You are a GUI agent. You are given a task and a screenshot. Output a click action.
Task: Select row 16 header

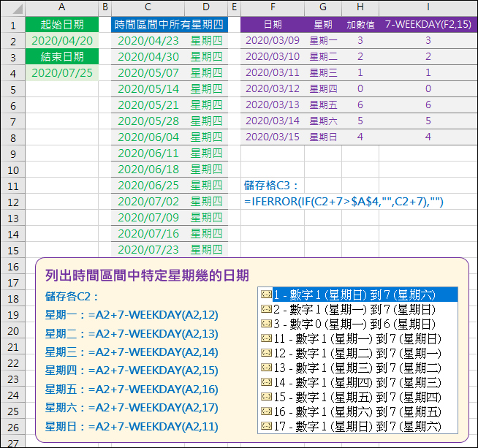pyautogui.click(x=13, y=266)
